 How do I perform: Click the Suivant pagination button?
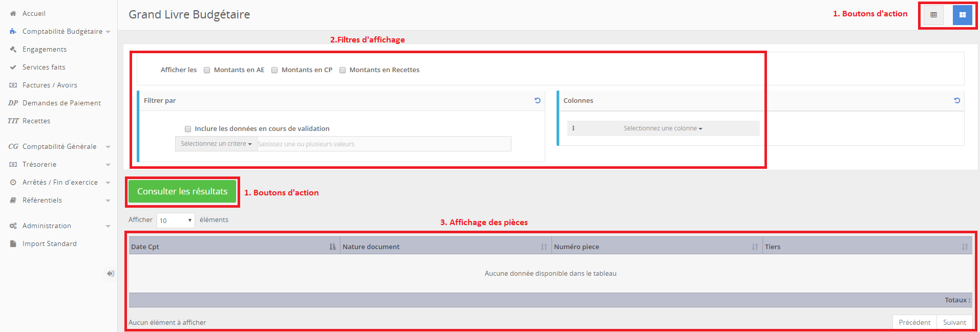[954, 322]
